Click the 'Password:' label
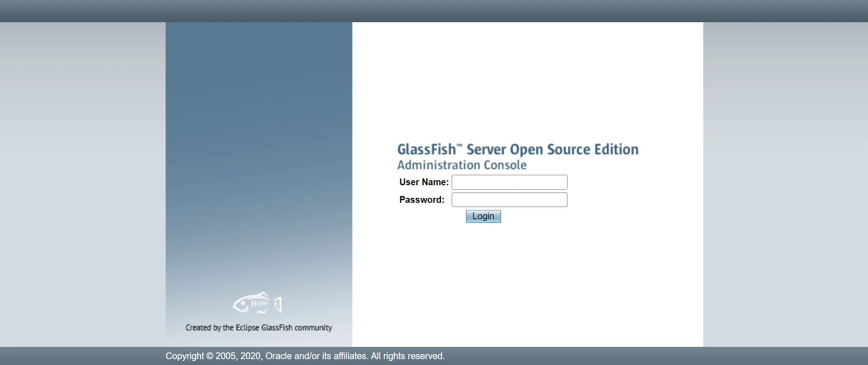The height and width of the screenshot is (365, 868). (x=422, y=200)
